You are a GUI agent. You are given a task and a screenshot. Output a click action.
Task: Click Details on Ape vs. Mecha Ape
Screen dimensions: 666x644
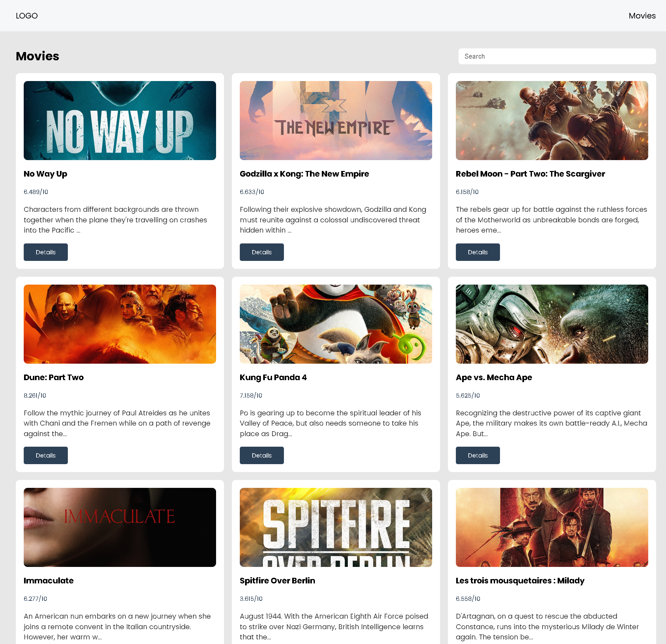tap(478, 455)
